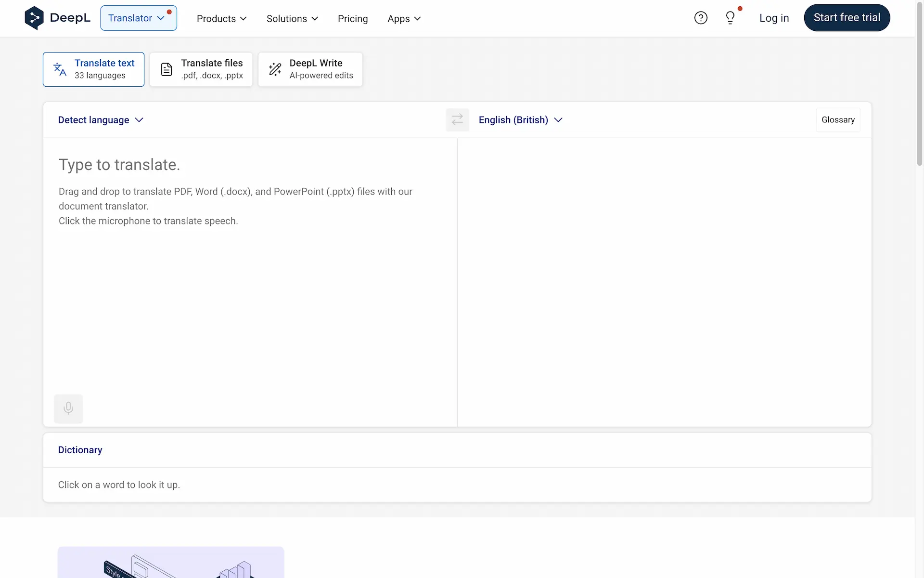Expand the Solutions menu chevron

(x=315, y=19)
